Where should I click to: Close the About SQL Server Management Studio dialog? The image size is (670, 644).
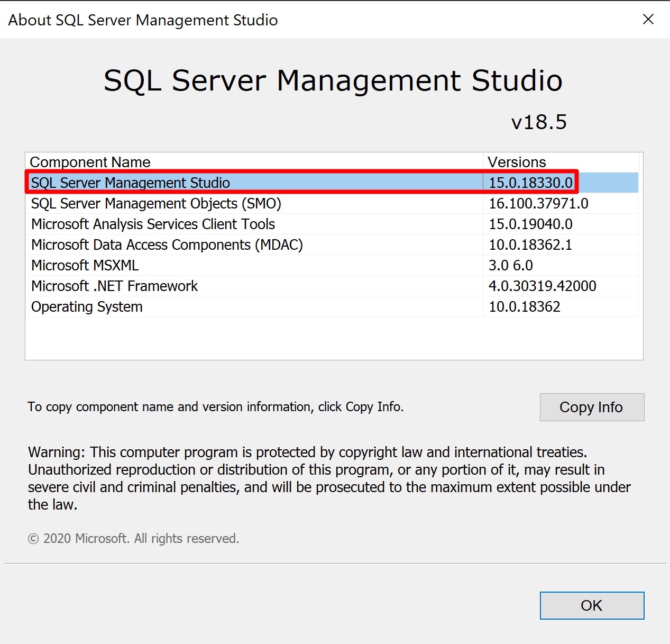648,19
